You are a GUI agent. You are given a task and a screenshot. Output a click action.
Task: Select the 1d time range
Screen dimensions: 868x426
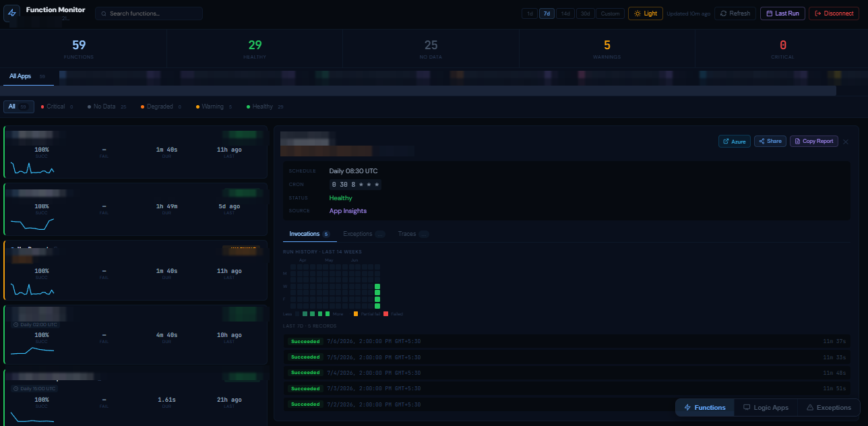coord(530,13)
